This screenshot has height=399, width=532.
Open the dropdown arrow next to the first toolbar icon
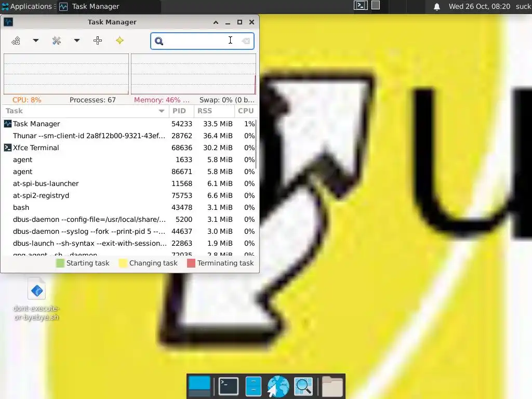(x=36, y=41)
